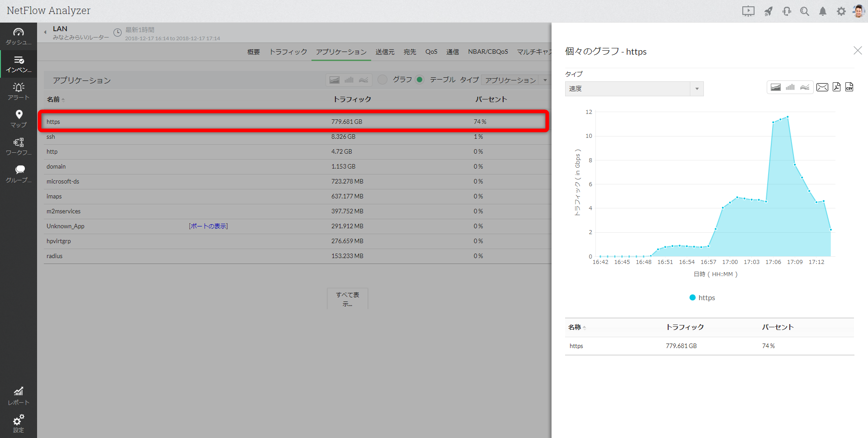868x438 pixels.
Task: Open the トラフィック tab
Action: click(x=288, y=52)
